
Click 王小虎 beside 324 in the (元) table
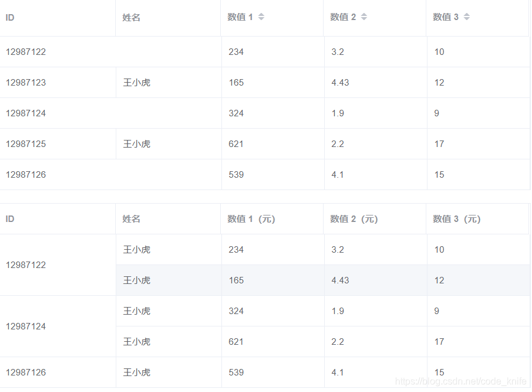(137, 311)
